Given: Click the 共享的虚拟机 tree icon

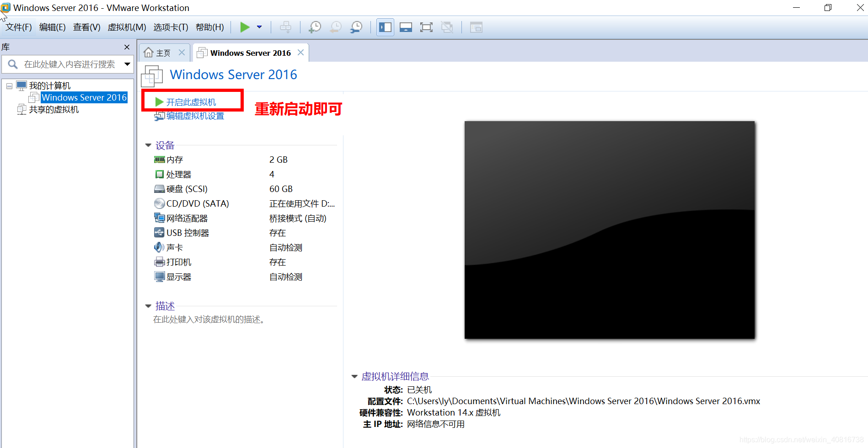Looking at the screenshot, I should coord(21,110).
